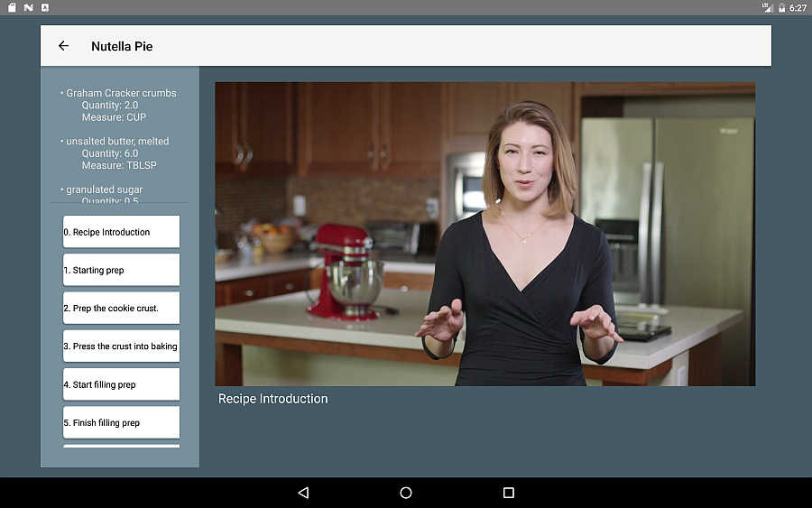Open step 1 Starting prep
This screenshot has height=508, width=812.
[121, 270]
